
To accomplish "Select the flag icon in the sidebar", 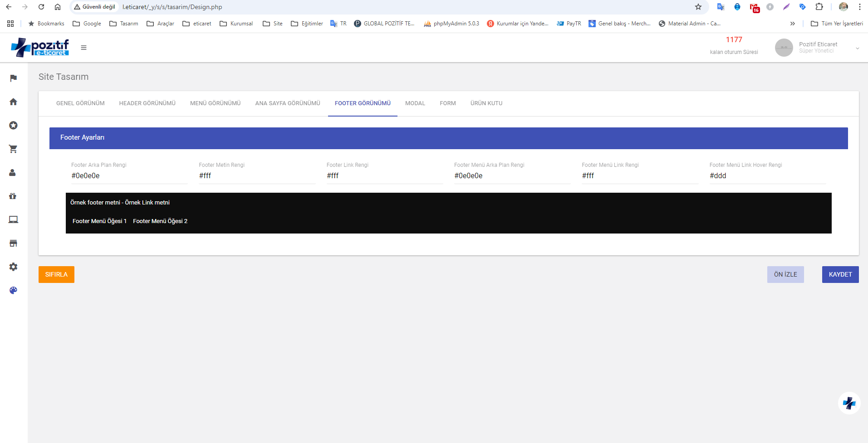I will tap(13, 78).
